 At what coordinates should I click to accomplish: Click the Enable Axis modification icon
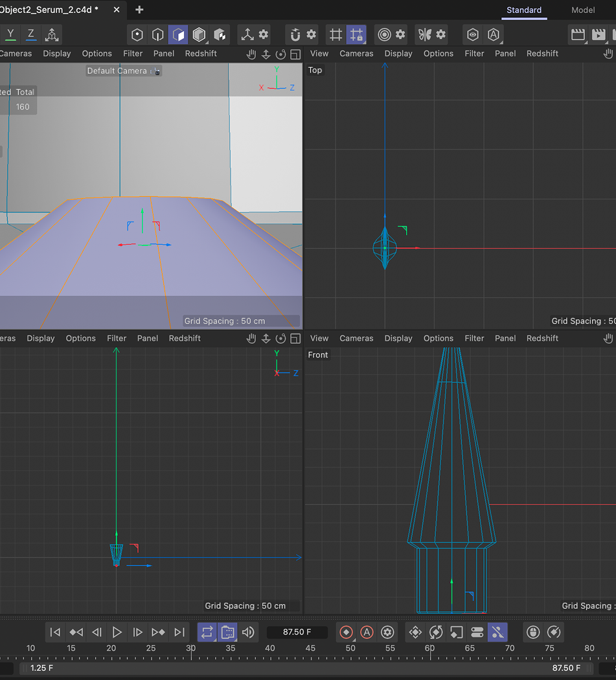[x=247, y=35]
